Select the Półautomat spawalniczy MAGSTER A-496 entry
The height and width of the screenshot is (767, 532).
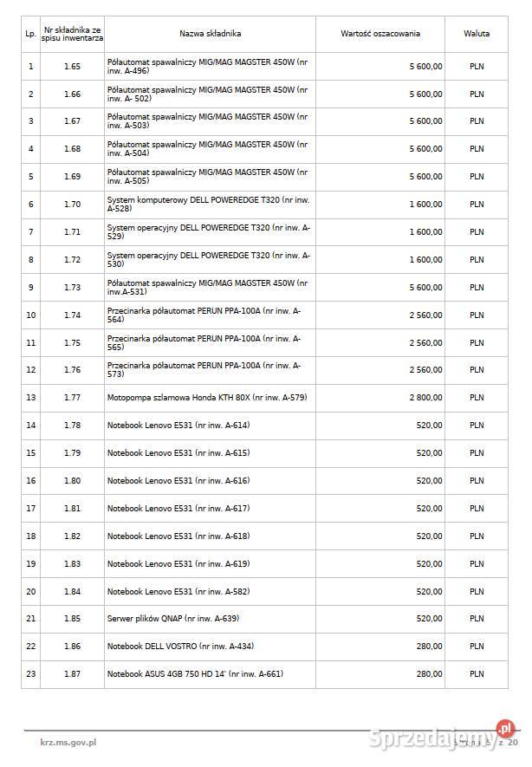tap(206, 66)
